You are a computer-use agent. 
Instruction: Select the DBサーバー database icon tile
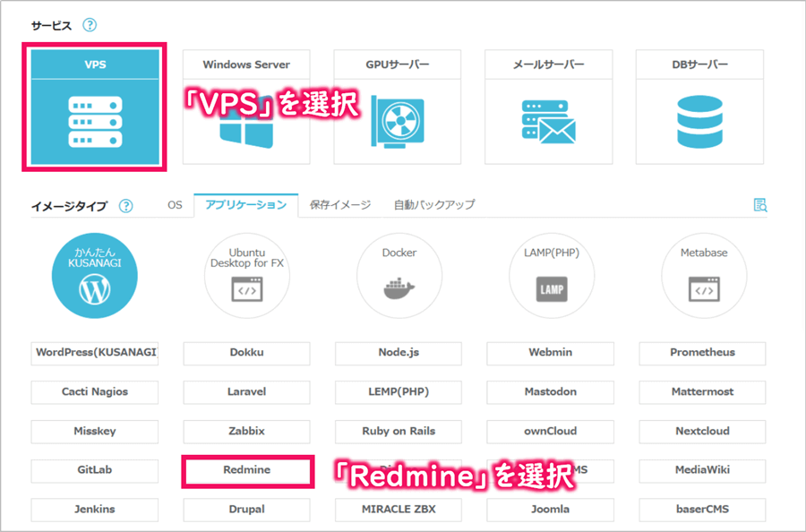699,107
